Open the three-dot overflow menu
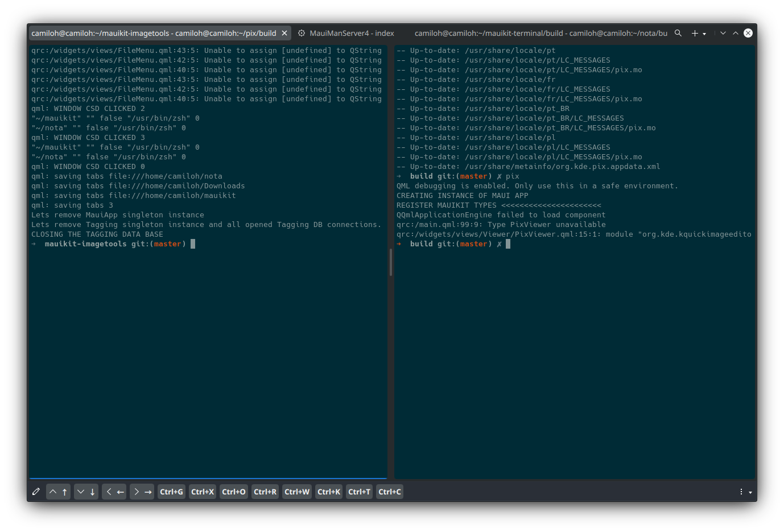 pyautogui.click(x=741, y=492)
